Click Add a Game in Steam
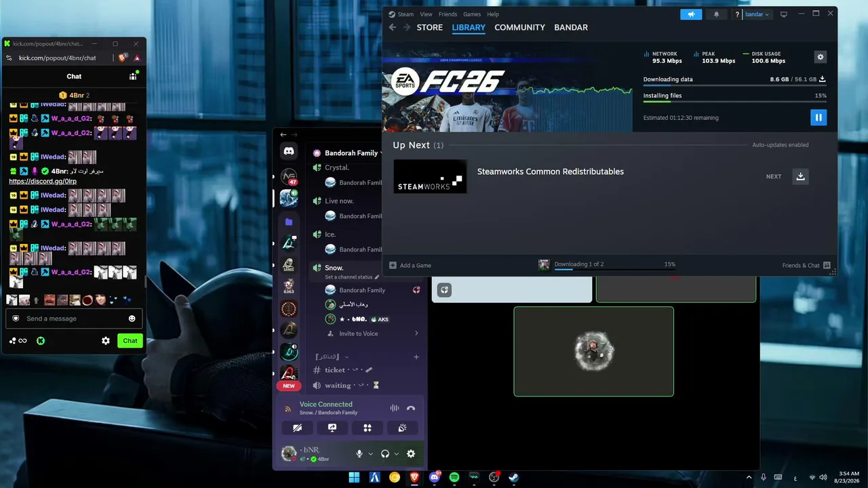 [410, 265]
